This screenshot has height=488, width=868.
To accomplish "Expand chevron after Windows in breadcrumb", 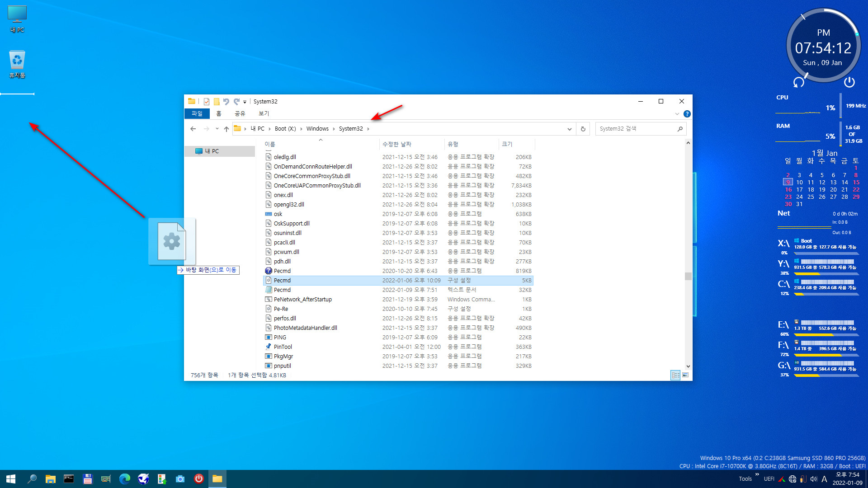I will (x=334, y=129).
